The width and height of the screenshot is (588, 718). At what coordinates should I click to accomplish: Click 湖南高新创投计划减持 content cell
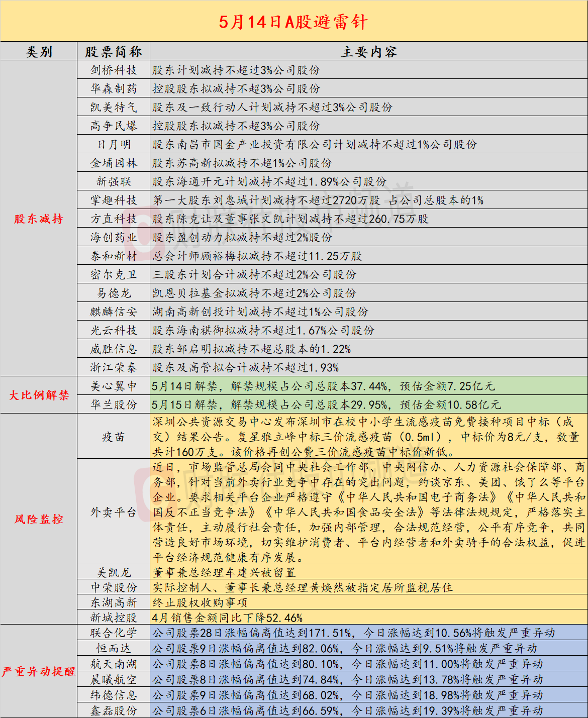(369, 312)
